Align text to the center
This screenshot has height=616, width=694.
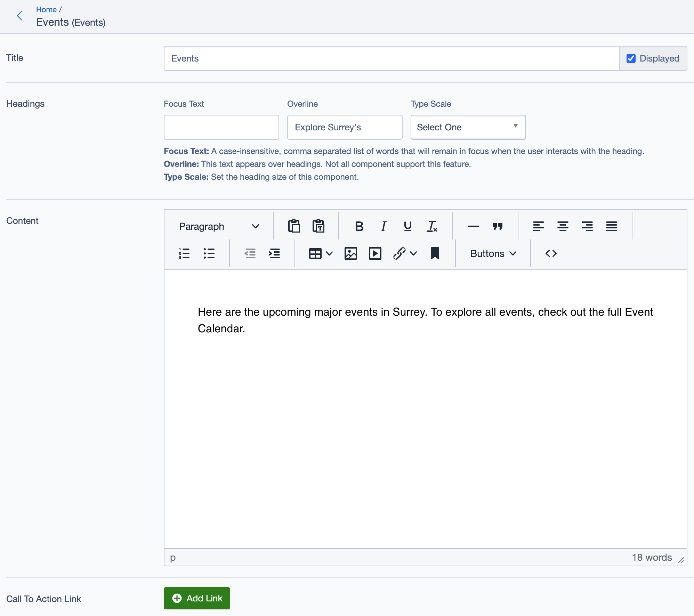click(x=563, y=226)
